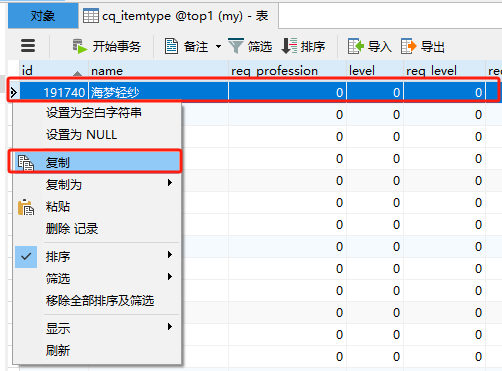Expand the 排序 submenu arrow in context menu

pos(170,255)
